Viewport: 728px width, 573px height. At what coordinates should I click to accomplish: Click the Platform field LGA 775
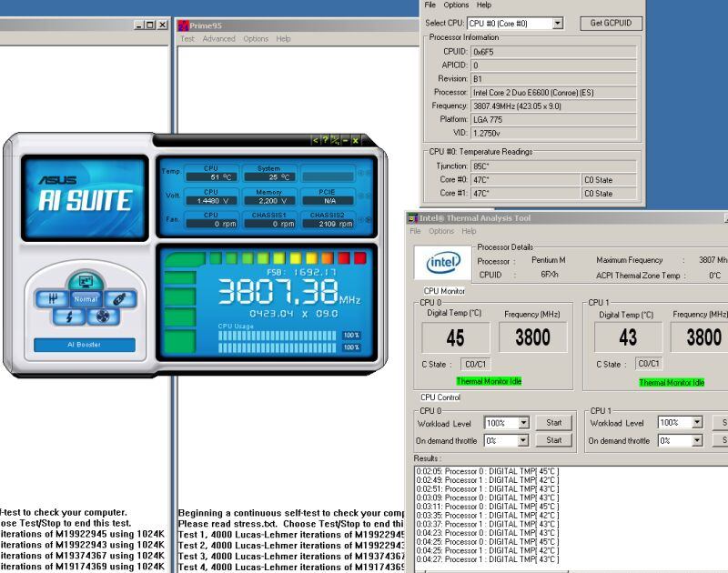click(553, 120)
